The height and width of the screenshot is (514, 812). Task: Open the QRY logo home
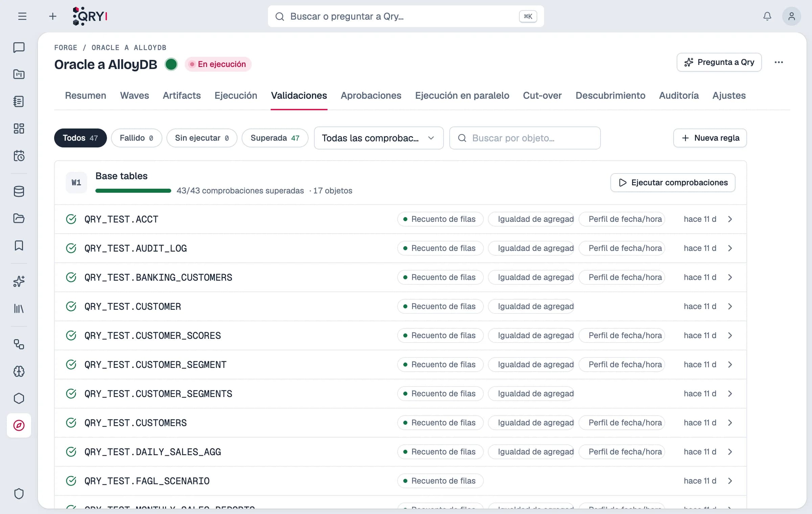[x=90, y=16]
